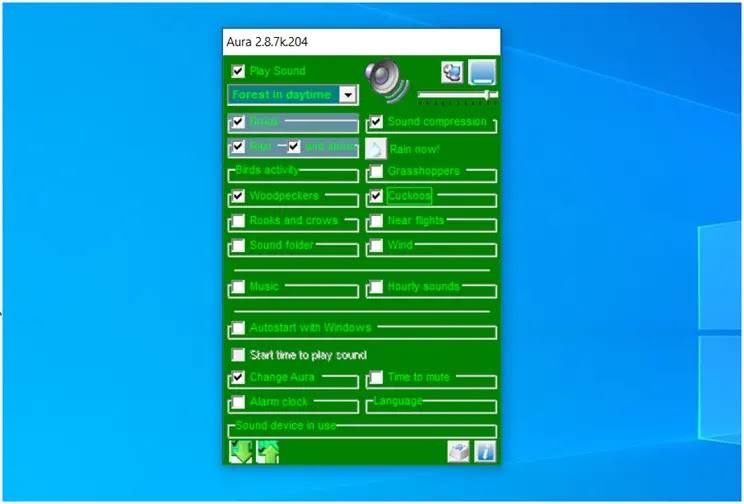Uncheck the Play Sound checkbox
Viewport: 744px width, 504px height.
238,71
